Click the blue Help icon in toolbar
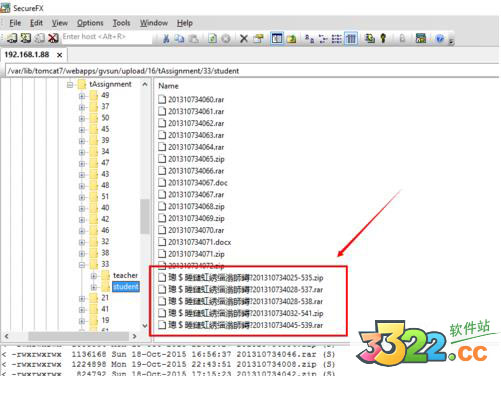The width and height of the screenshot is (501, 393). (x=440, y=39)
